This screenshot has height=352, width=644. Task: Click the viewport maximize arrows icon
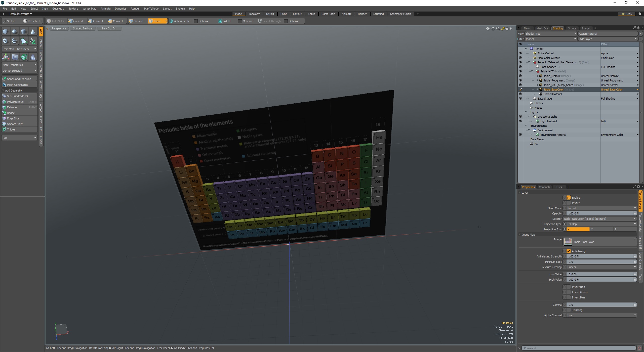coord(502,29)
